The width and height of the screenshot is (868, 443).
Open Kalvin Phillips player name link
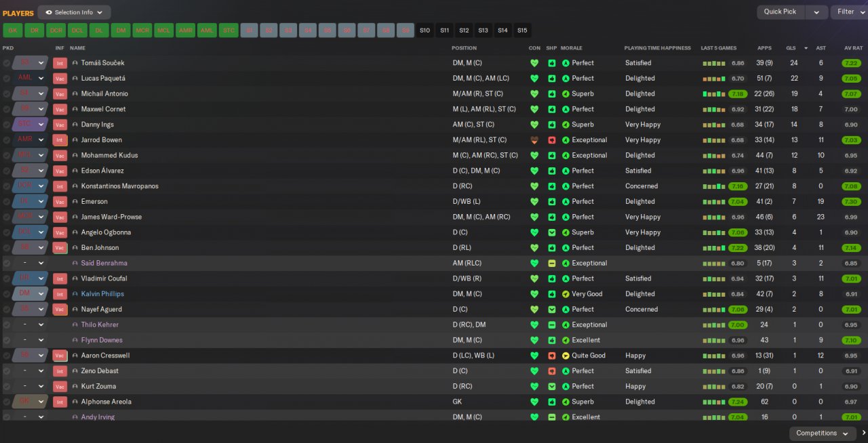[x=102, y=294]
